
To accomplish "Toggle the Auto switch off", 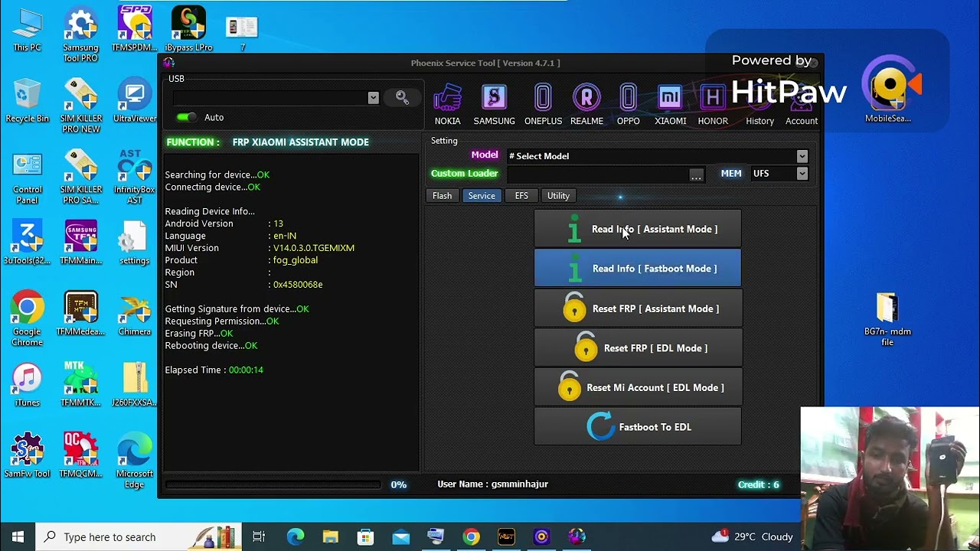I will (x=186, y=117).
